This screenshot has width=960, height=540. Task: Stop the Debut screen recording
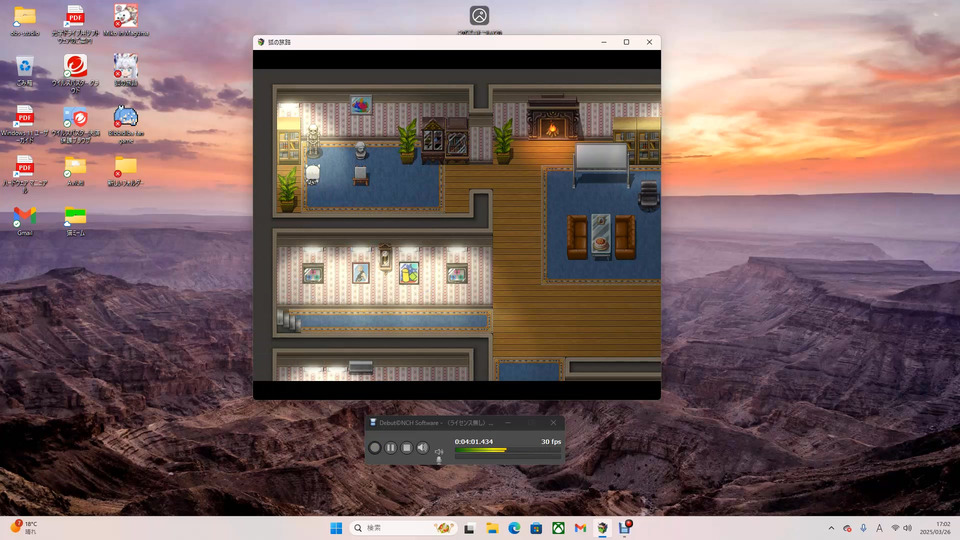coord(407,448)
